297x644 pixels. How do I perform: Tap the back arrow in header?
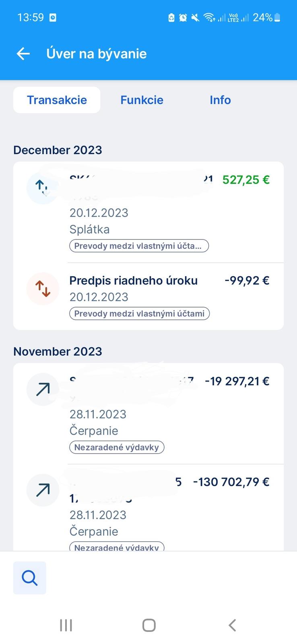[23, 54]
